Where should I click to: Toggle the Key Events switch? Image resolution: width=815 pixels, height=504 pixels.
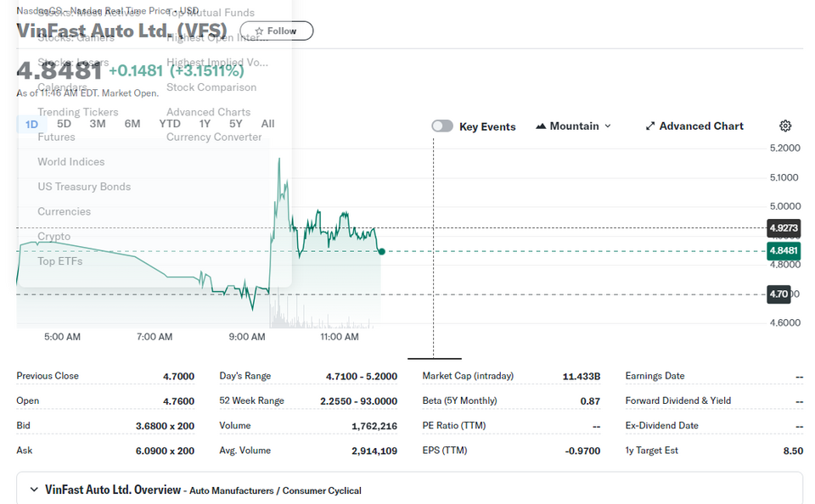click(x=442, y=126)
